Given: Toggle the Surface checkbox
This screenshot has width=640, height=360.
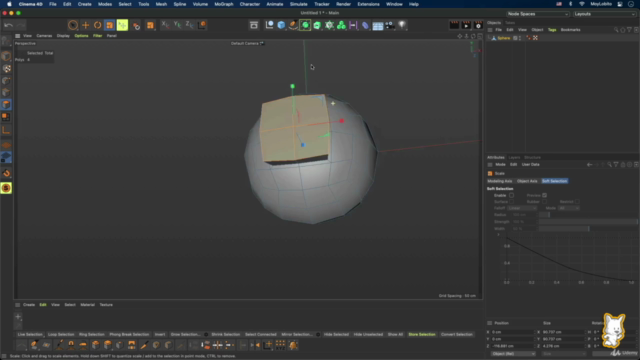Looking at the screenshot, I should coord(511,202).
